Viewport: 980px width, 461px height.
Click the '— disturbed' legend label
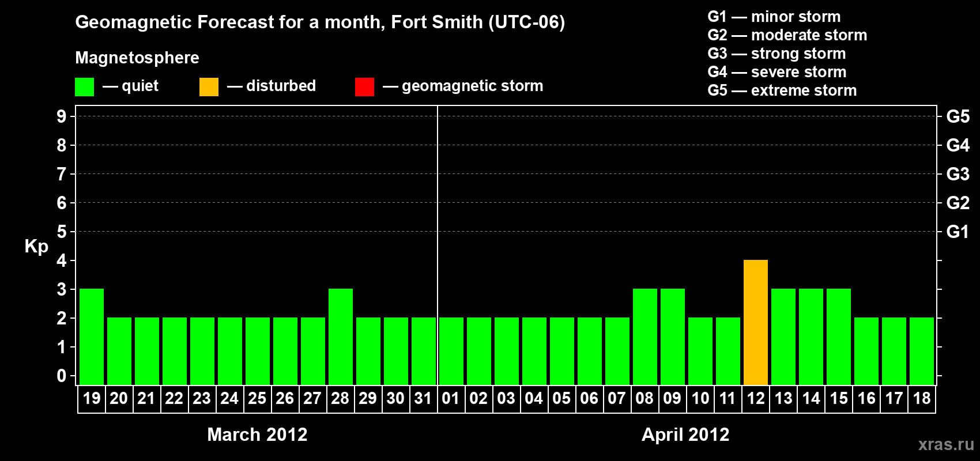272,86
